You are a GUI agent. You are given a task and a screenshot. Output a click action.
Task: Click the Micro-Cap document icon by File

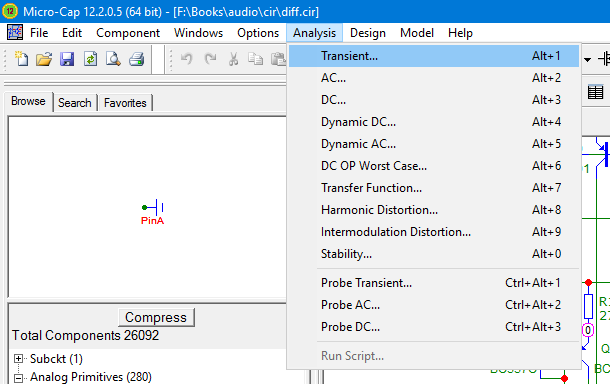(x=15, y=32)
